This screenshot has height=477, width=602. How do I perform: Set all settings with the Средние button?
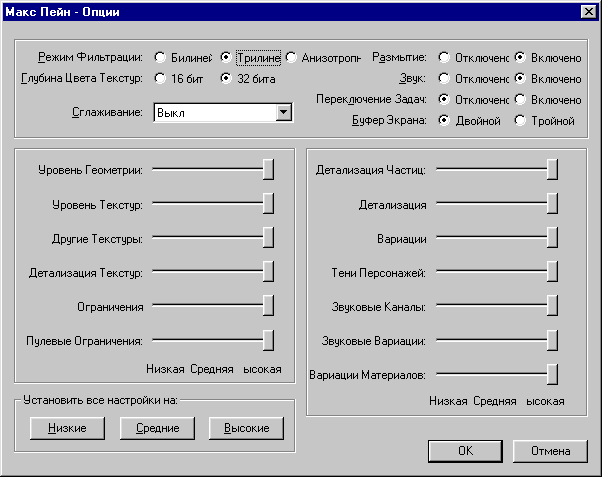(x=157, y=428)
